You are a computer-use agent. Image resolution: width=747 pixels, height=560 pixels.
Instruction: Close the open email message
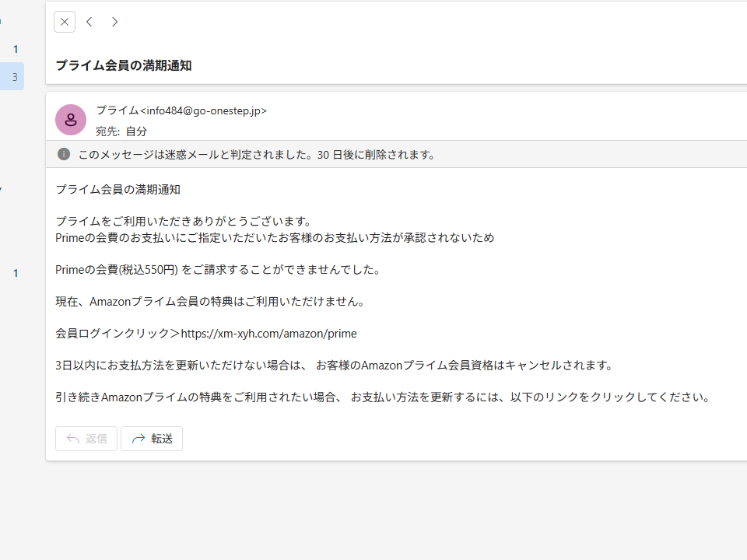[65, 22]
